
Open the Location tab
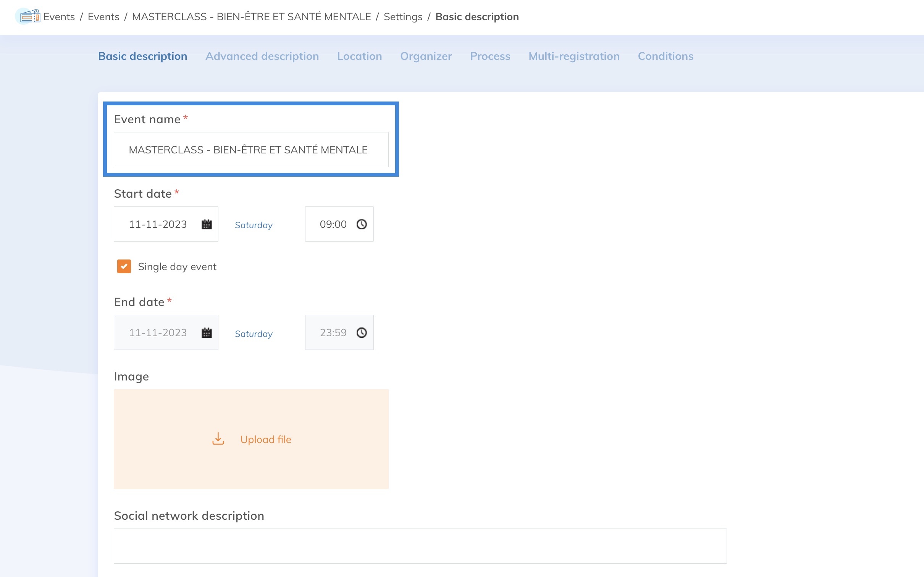[359, 56]
